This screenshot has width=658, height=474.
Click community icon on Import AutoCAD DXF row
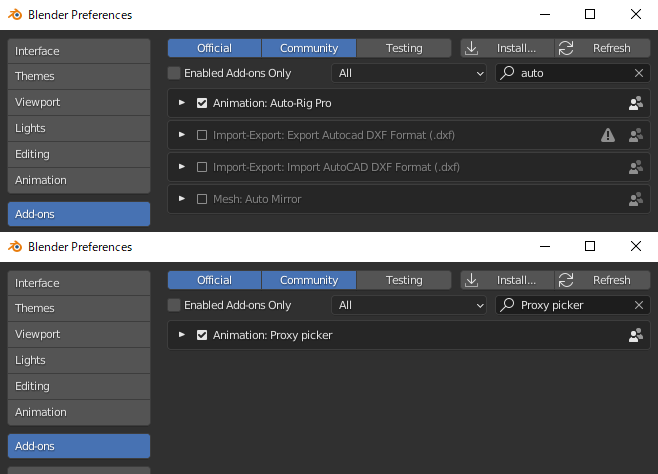click(x=635, y=167)
